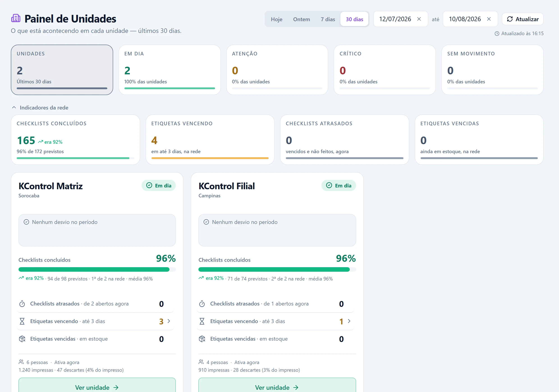This screenshot has height=392, width=559.
Task: Open the start date field 12/07/2026
Action: [401, 19]
